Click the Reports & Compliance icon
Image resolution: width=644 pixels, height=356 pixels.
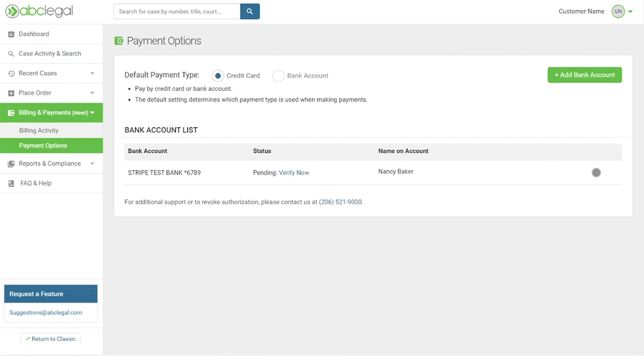click(11, 164)
